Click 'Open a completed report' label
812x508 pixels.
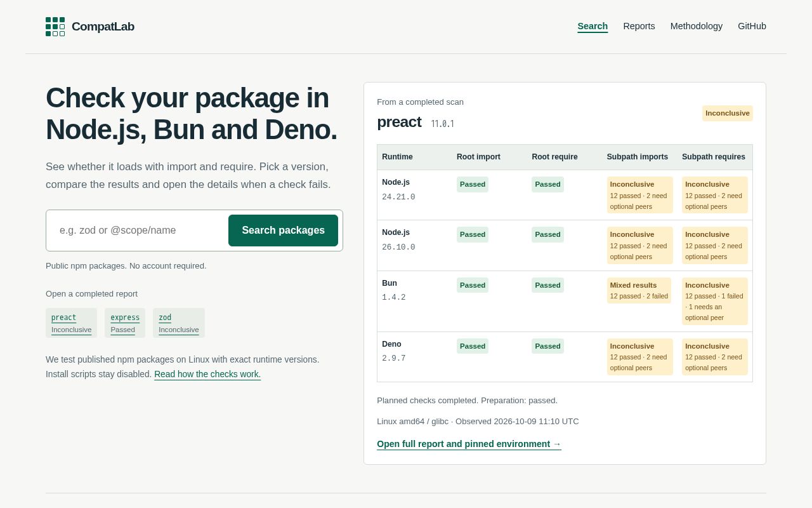pyautogui.click(x=91, y=294)
